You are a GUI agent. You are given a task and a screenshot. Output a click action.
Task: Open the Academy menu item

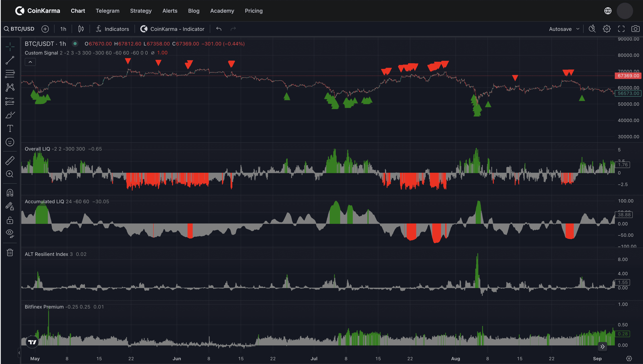tap(222, 11)
